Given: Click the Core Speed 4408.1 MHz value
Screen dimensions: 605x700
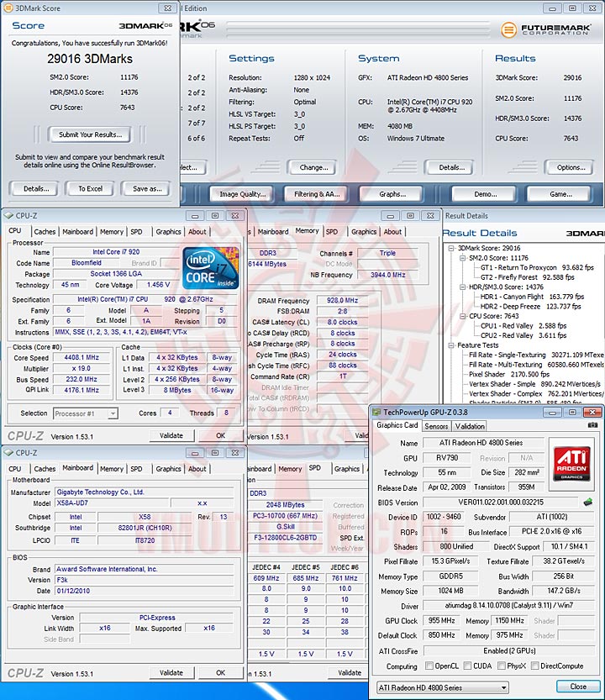Looking at the screenshot, I should (82, 358).
